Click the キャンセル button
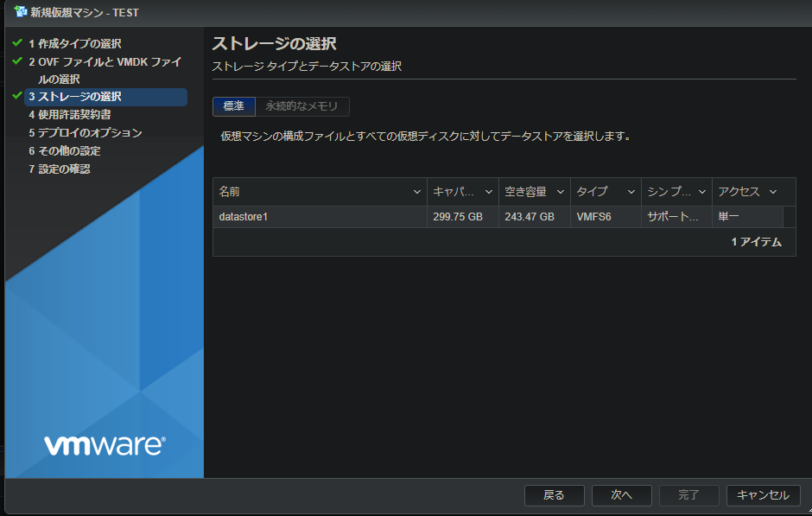Viewport: 812px width, 516px height. [763, 495]
